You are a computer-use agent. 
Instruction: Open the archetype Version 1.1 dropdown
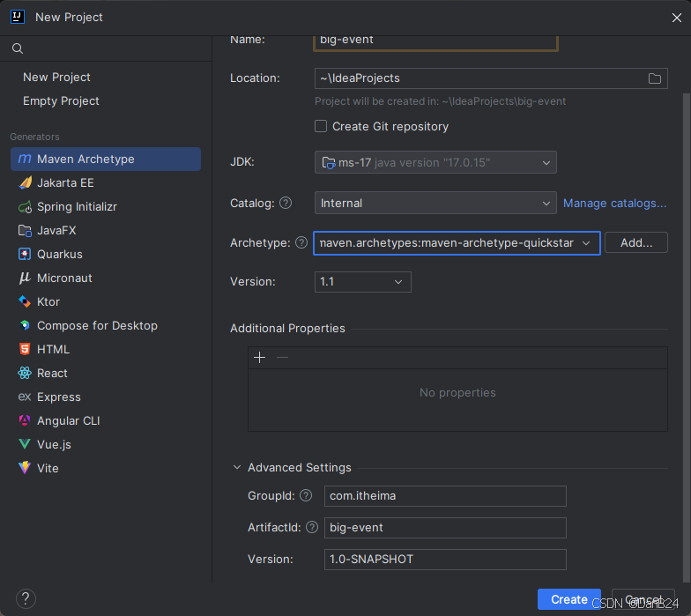(363, 282)
